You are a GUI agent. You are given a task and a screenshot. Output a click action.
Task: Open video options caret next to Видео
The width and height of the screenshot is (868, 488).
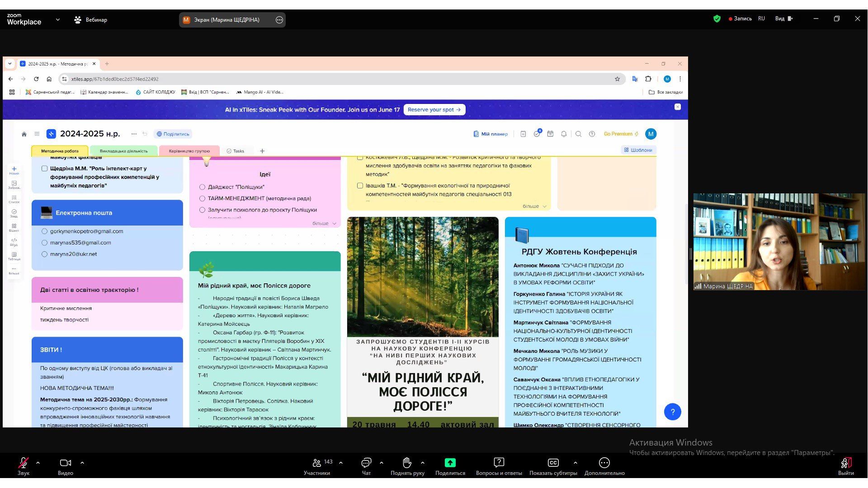click(82, 463)
